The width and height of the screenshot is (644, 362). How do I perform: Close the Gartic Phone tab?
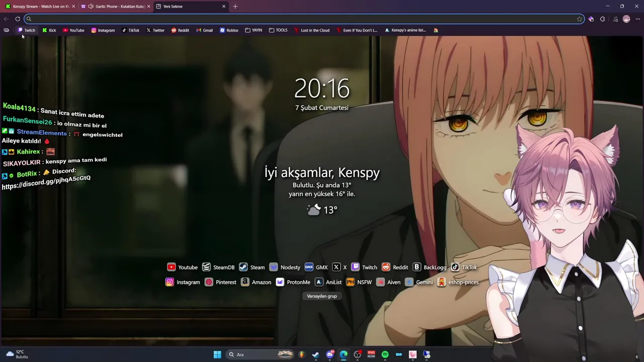148,7
